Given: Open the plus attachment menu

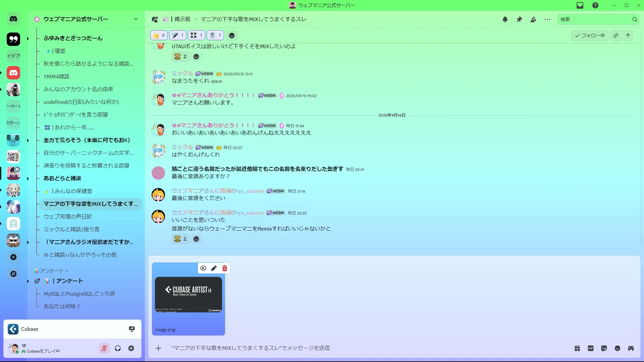Looking at the screenshot, I should [158, 348].
